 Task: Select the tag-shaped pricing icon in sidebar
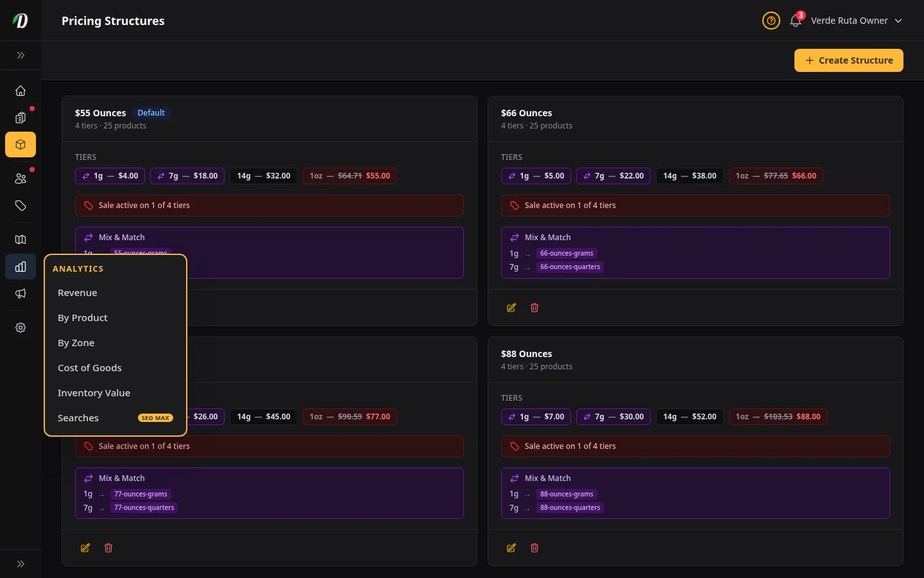(x=21, y=206)
